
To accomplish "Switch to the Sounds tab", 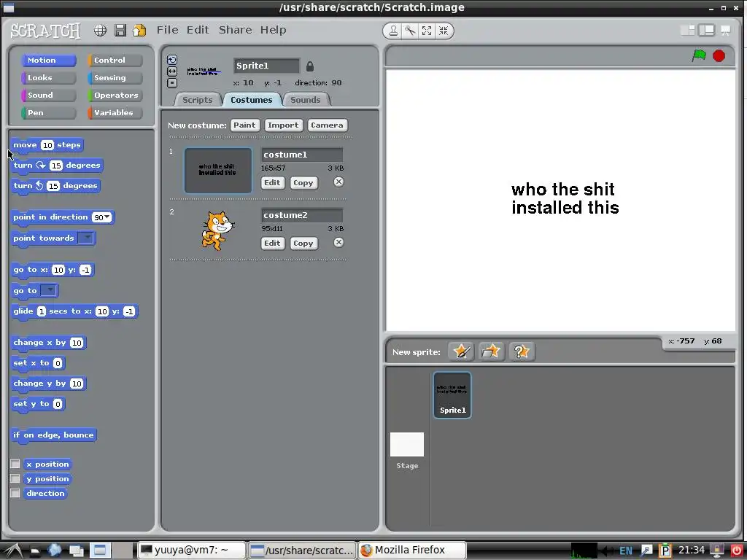I will pyautogui.click(x=306, y=100).
